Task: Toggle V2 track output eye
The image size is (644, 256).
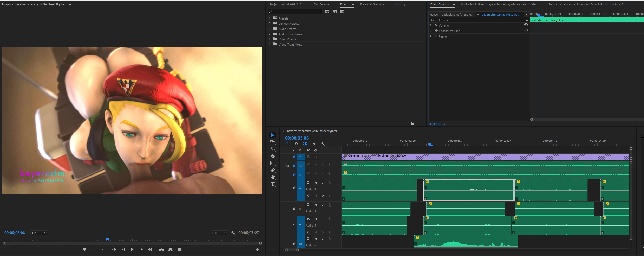Action: [316, 150]
